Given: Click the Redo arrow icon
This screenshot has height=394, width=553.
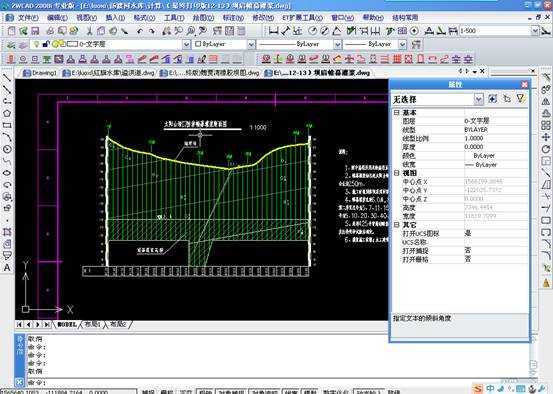Looking at the screenshot, I should click(152, 31).
